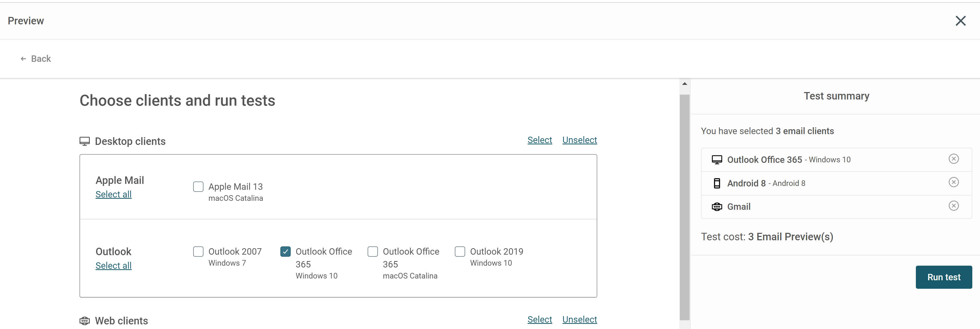Enable Outlook 2007 Windows 7 checkbox

198,251
